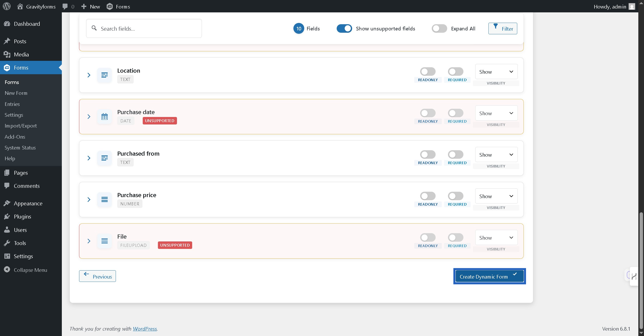Enable Expand All
This screenshot has width=644, height=336.
tap(439, 29)
